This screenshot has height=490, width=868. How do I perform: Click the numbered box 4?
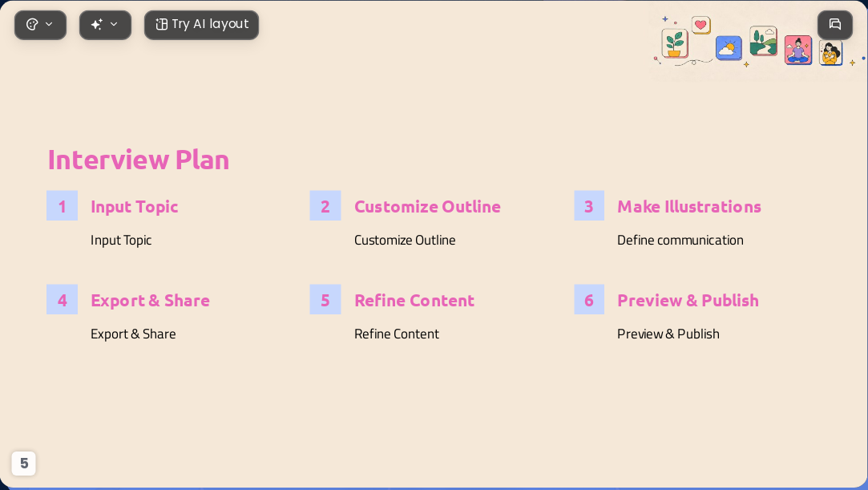click(x=62, y=300)
